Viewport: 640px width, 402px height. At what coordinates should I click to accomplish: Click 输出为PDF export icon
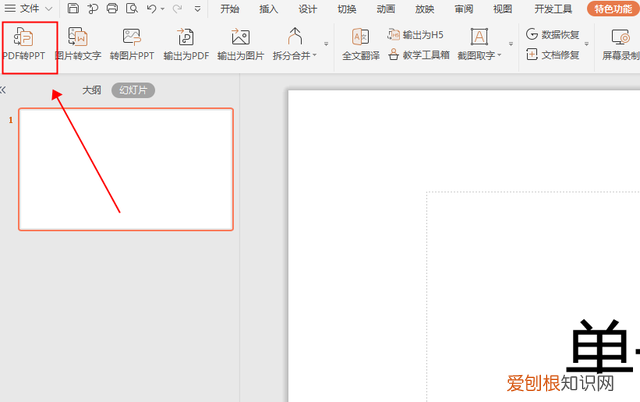[186, 43]
